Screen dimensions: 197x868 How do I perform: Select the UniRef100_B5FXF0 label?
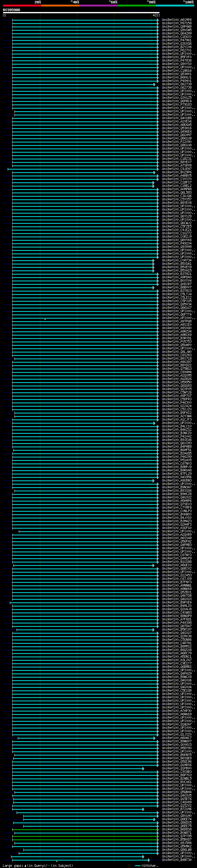pos(177,57)
